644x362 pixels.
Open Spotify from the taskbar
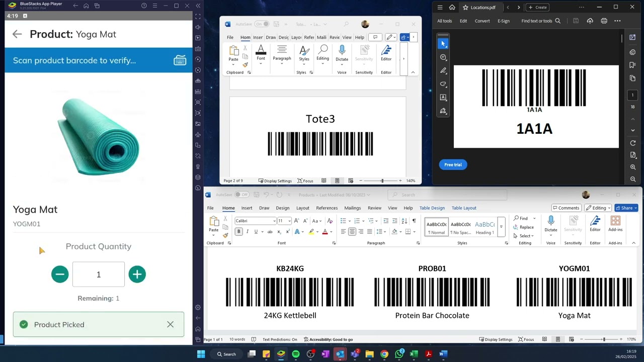tap(296, 354)
